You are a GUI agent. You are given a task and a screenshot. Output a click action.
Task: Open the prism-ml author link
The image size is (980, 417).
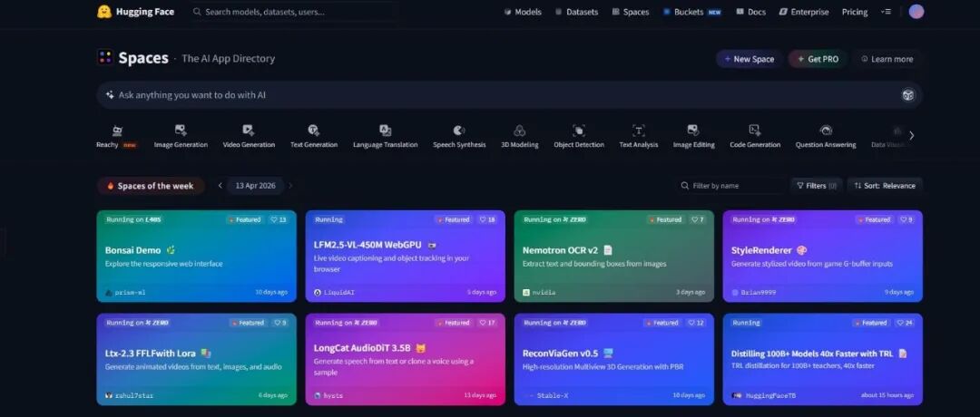[125, 292]
